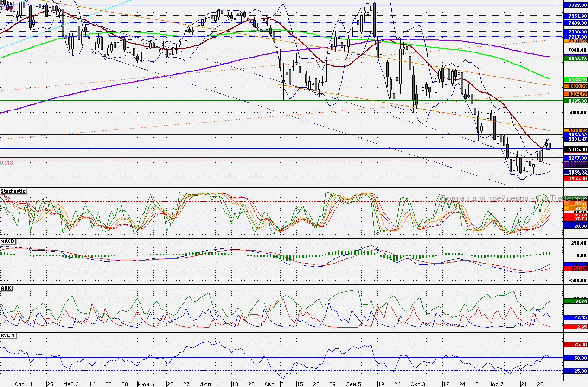Click the bright green 6538.29 price tag

575,80
